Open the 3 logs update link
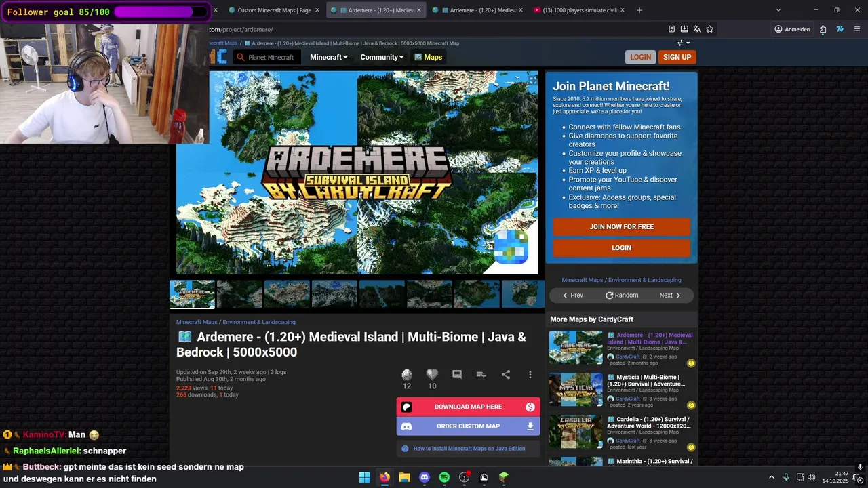This screenshot has height=488, width=868. (x=278, y=372)
